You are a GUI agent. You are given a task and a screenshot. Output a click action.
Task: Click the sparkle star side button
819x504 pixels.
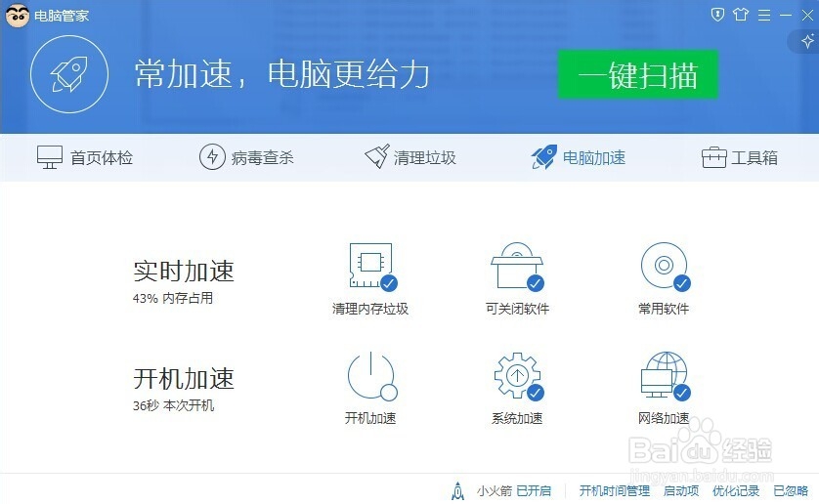807,41
